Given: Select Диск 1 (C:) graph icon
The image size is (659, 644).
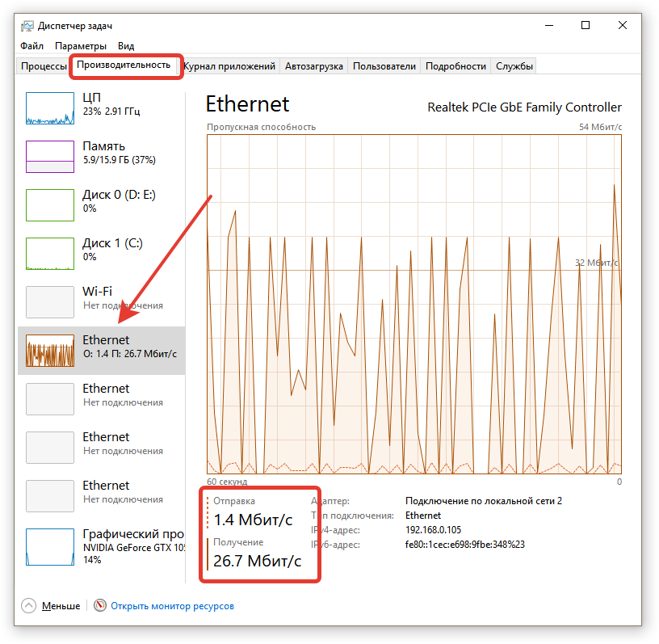Looking at the screenshot, I should pos(49,253).
